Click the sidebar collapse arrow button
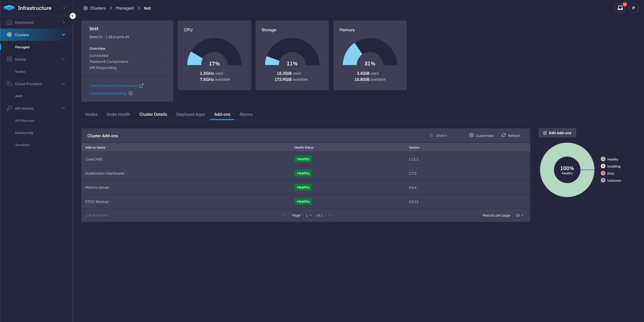Screen dimensions: 644x322 click(x=72, y=16)
